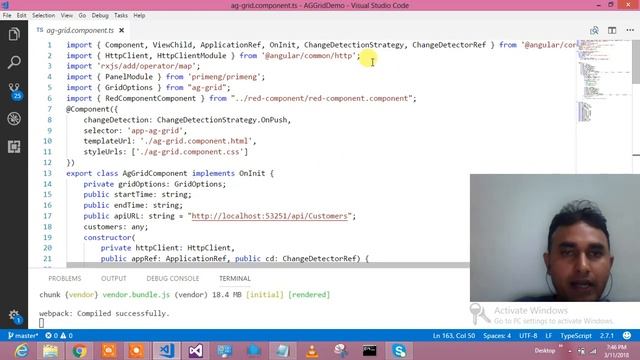Click 'RedComponentComponent' on line 6
This screenshot has width=640, height=360.
tap(150, 98)
